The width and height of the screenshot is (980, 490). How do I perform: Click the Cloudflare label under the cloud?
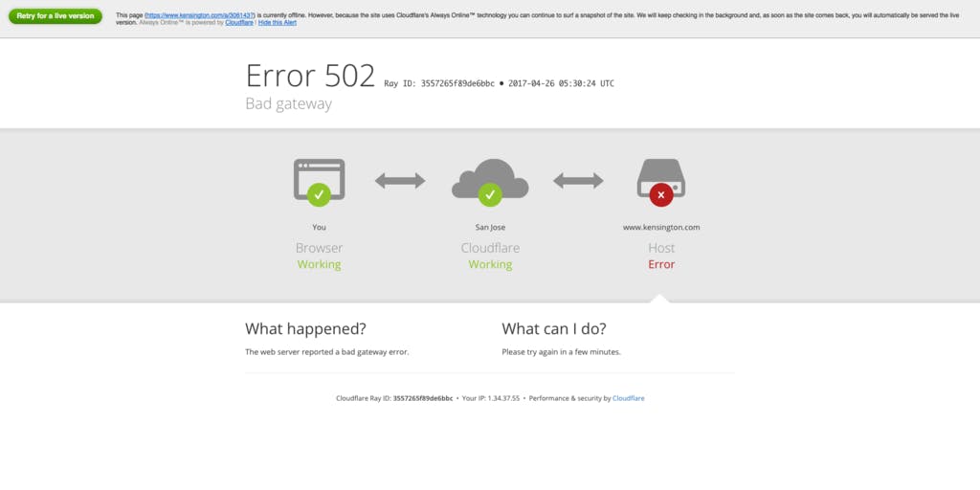tap(490, 248)
